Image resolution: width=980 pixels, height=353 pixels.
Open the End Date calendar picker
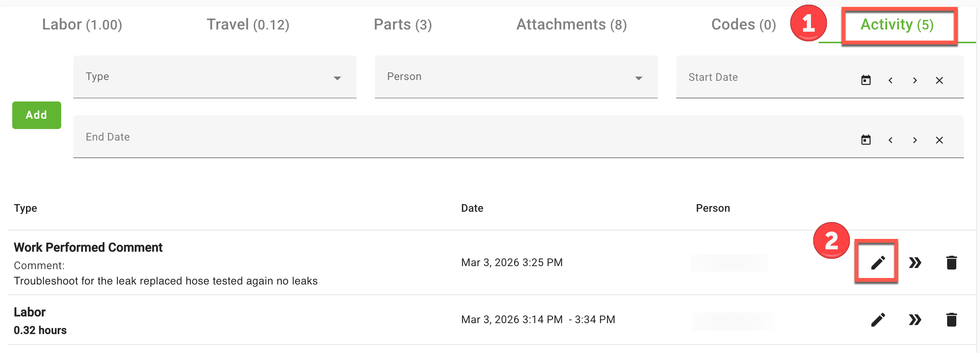[866, 140]
